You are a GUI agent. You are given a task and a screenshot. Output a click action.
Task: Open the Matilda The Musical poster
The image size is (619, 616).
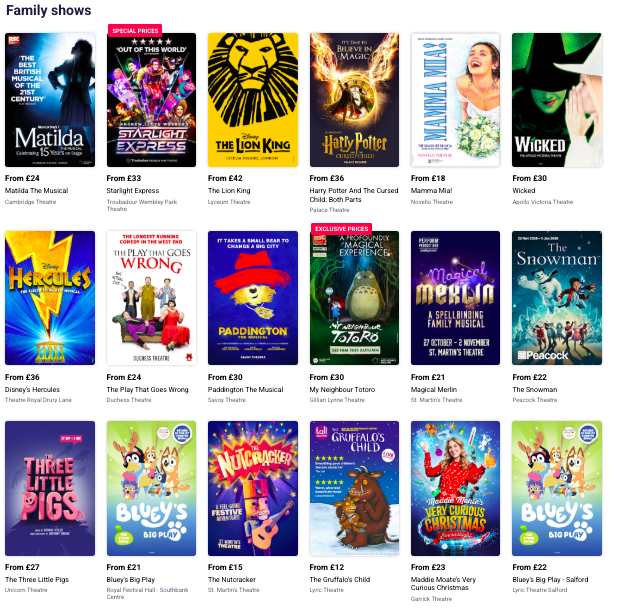[50, 100]
